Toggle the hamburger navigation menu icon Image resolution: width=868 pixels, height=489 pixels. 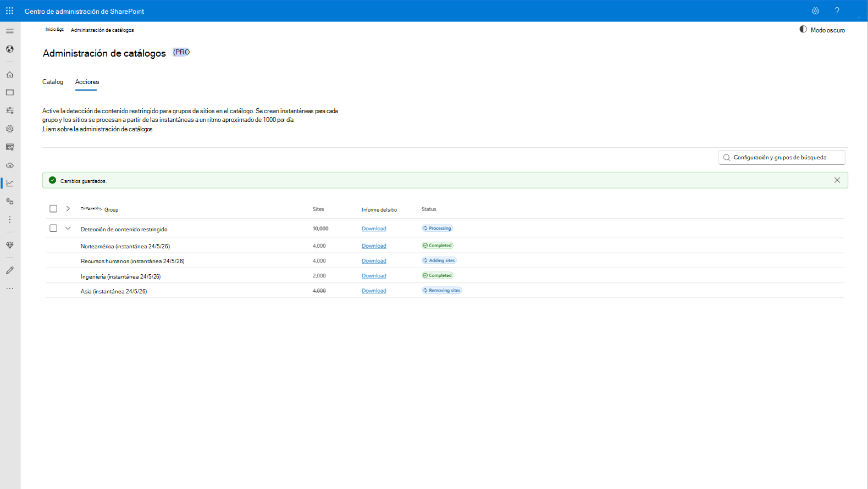tap(10, 31)
